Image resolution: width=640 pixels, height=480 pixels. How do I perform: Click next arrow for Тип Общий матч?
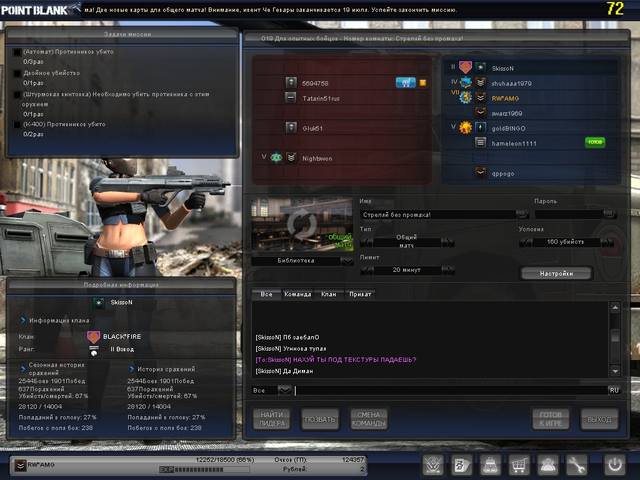pos(448,242)
